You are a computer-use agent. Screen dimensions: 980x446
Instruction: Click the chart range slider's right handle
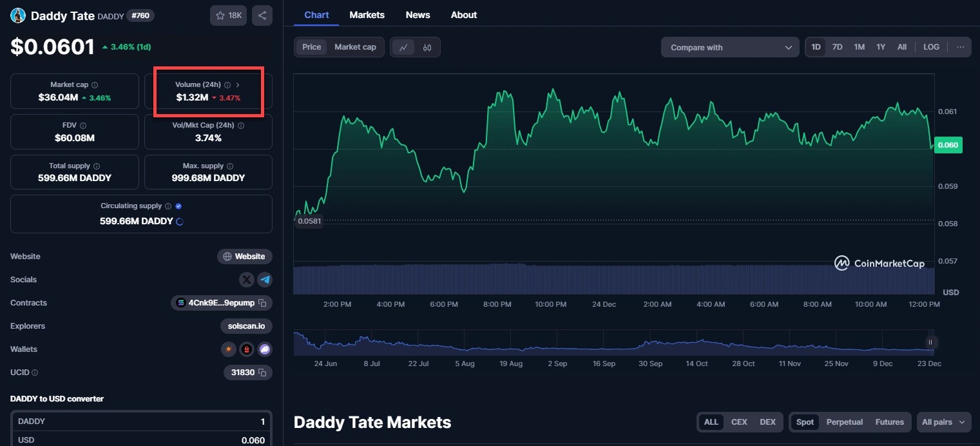coord(930,342)
